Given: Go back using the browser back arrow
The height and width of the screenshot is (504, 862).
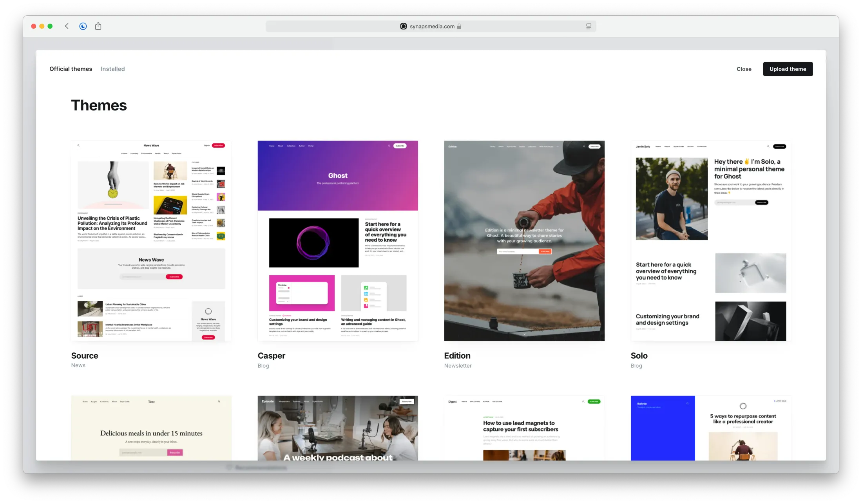Looking at the screenshot, I should (67, 26).
